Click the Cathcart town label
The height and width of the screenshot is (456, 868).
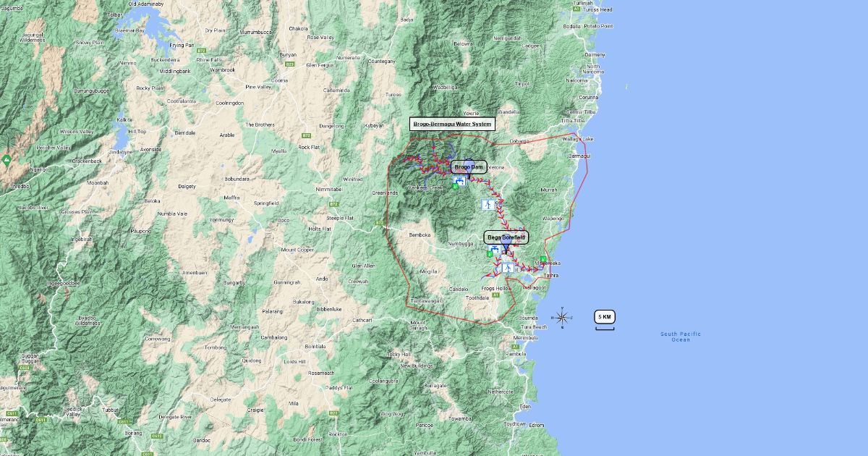coord(362,319)
